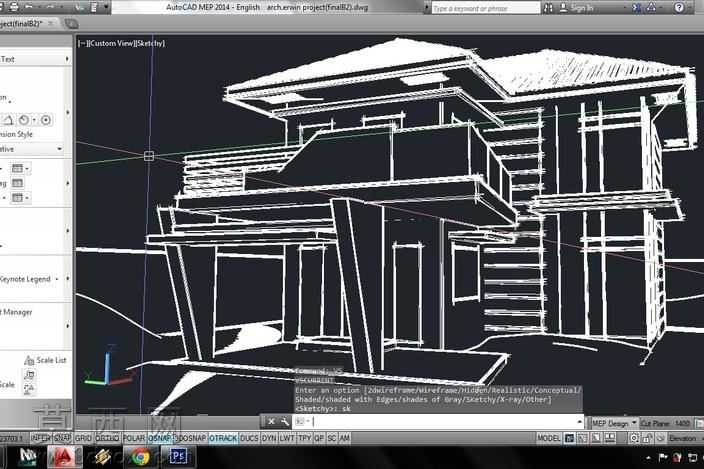Expand command history with up arrow
Viewport: 704px width, 469px height.
pyautogui.click(x=579, y=421)
